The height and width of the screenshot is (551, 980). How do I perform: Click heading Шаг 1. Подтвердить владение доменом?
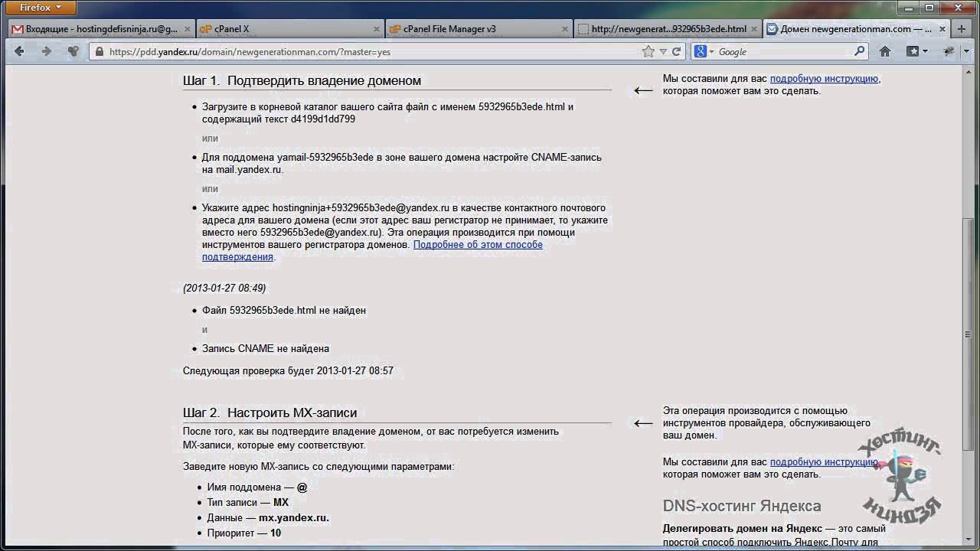[x=302, y=80]
